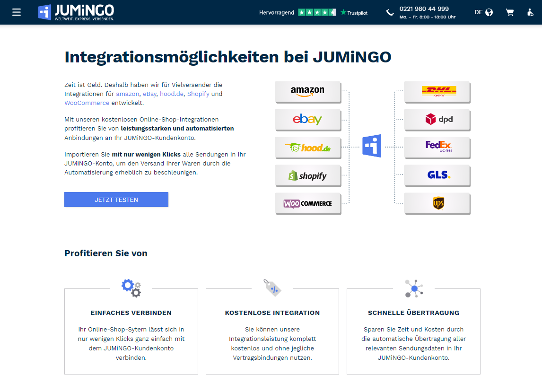Screen dimensions: 542x392
Task: Click the Hervorragend rating label
Action: click(x=277, y=12)
